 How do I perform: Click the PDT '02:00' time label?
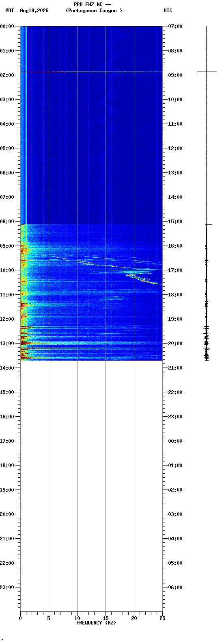[7, 75]
